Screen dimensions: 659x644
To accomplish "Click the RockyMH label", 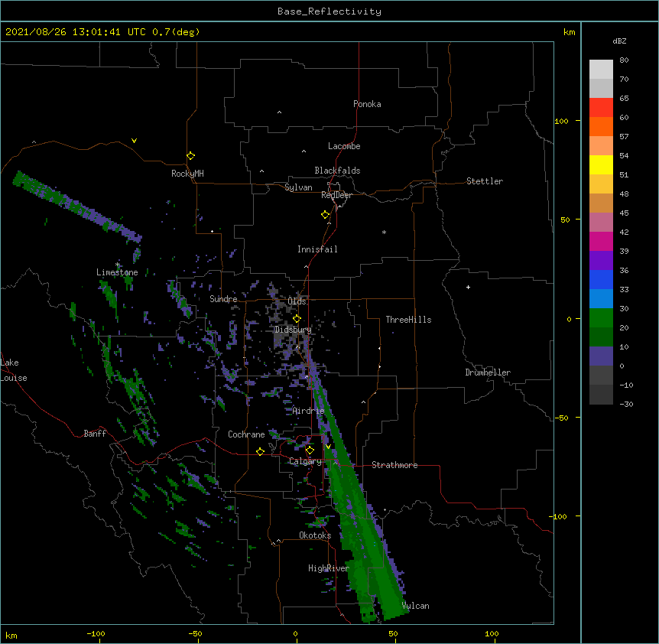I will click(187, 174).
